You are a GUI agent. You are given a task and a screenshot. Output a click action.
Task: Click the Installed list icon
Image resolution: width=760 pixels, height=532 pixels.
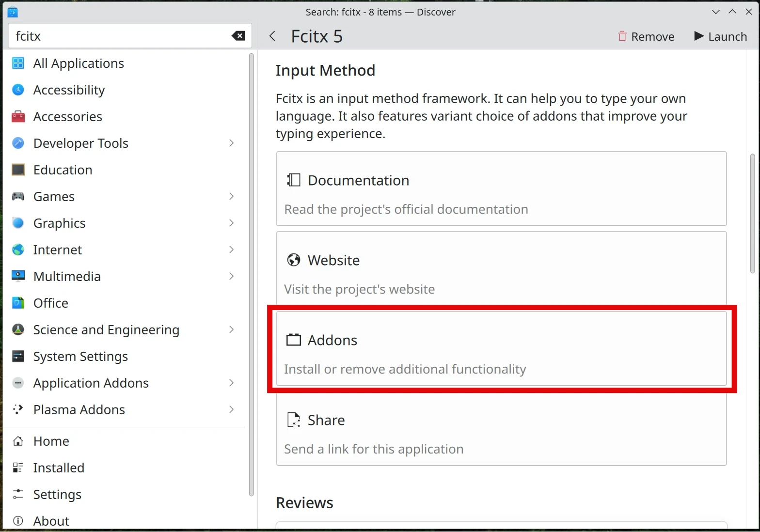(x=18, y=468)
